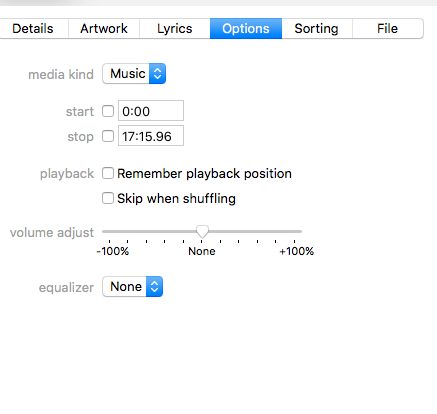Click the stop time field showing 17:15.96
This screenshot has width=437, height=414.
151,136
